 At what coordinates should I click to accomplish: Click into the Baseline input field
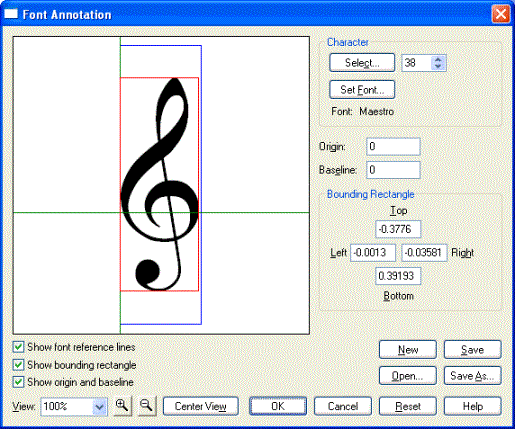pos(393,170)
